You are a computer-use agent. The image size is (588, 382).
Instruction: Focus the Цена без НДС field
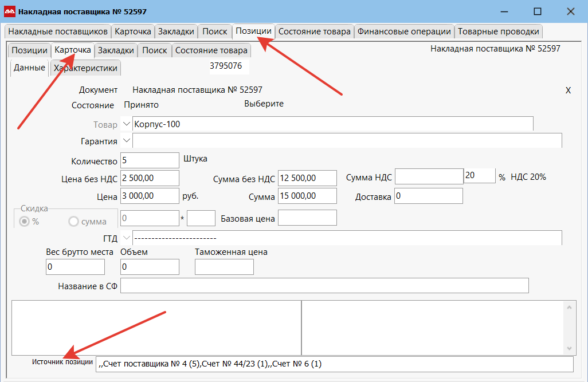[x=150, y=178]
